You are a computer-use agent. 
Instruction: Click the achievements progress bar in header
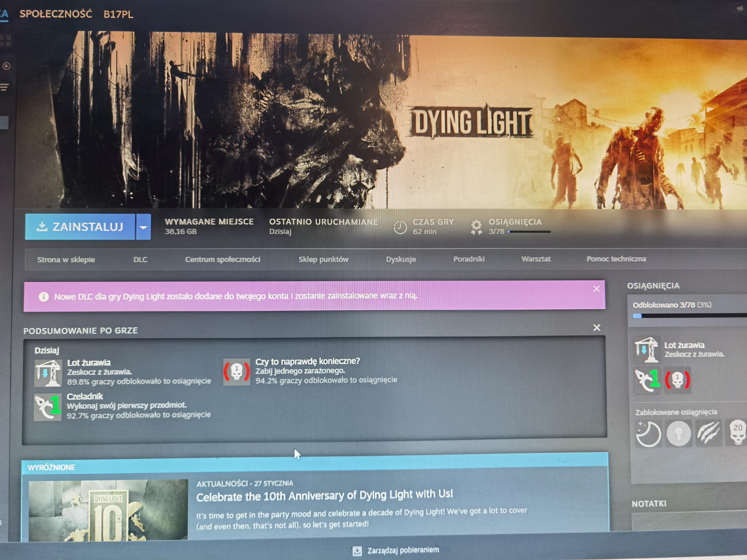(529, 232)
